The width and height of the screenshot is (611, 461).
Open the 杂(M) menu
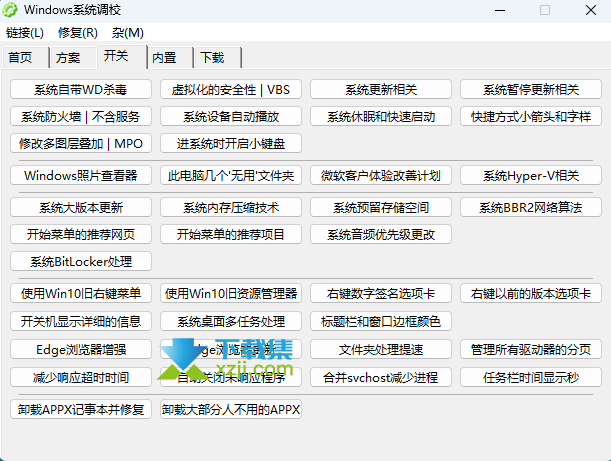click(x=128, y=33)
